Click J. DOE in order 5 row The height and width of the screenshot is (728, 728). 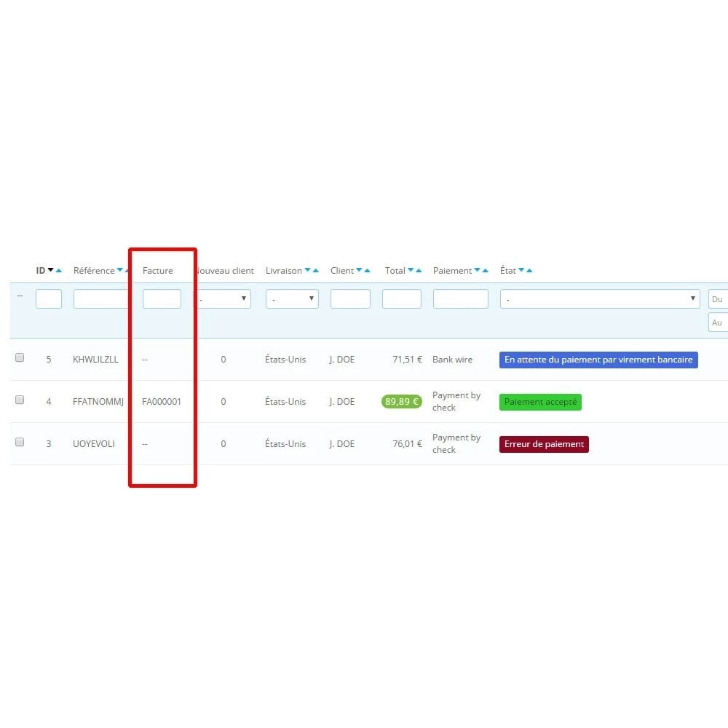pyautogui.click(x=342, y=360)
